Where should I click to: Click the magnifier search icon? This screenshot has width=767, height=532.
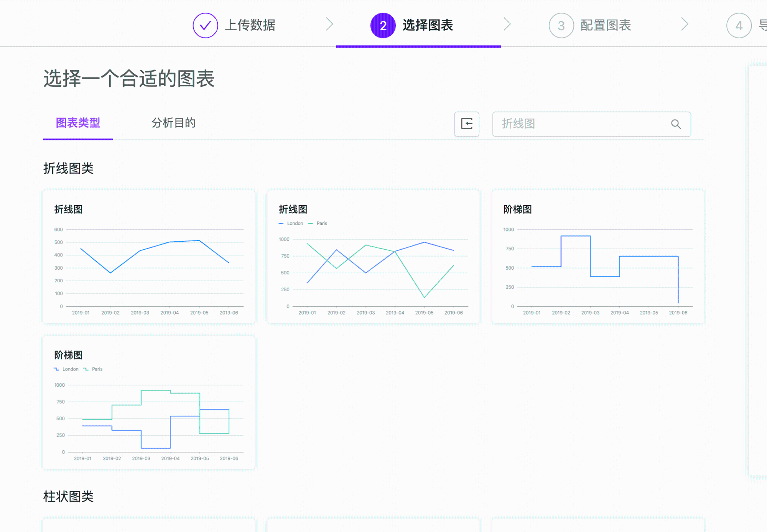(x=676, y=124)
